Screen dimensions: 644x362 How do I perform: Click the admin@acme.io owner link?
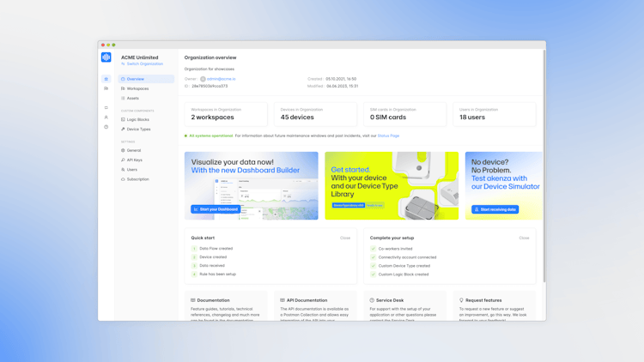coord(221,79)
